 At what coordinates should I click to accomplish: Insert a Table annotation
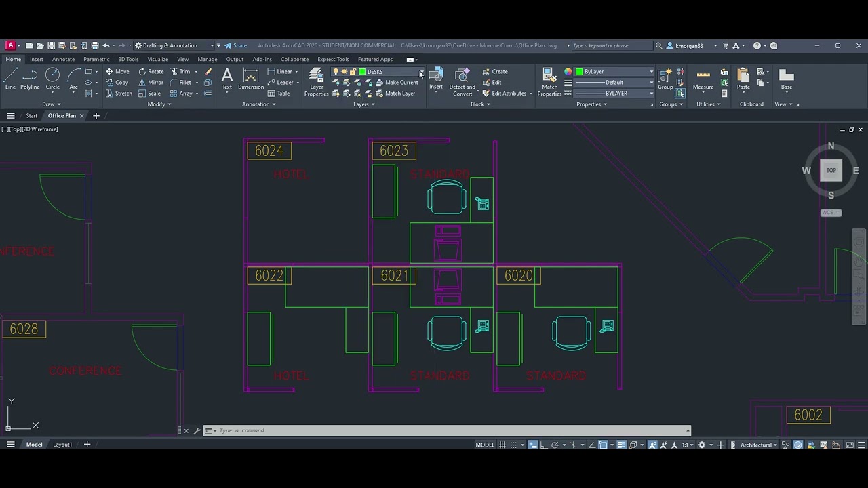[279, 94]
